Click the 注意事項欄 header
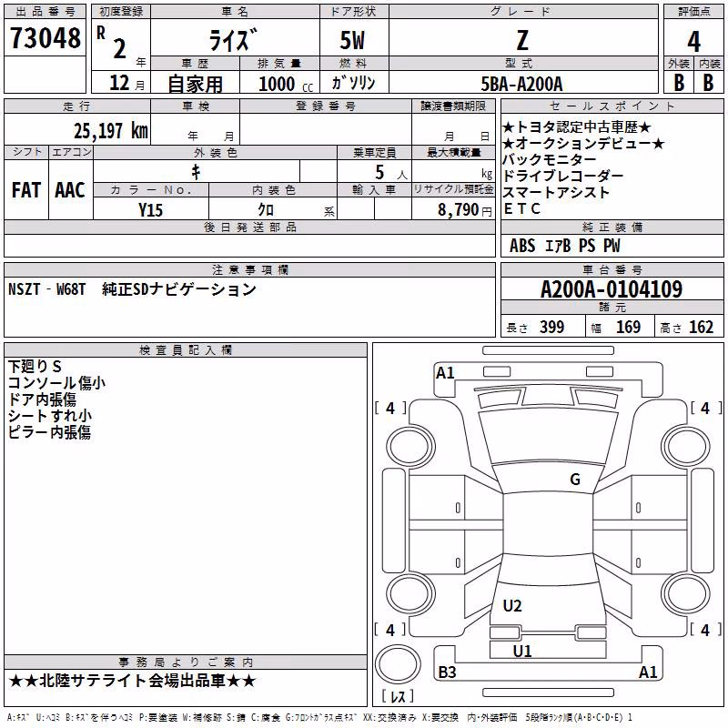The width and height of the screenshot is (728, 728). [x=250, y=269]
